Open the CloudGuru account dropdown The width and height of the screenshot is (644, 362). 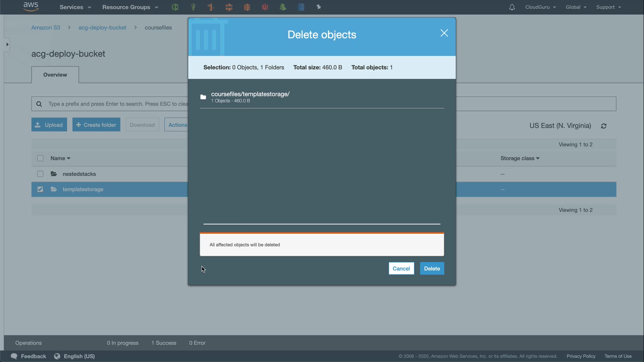coord(540,7)
